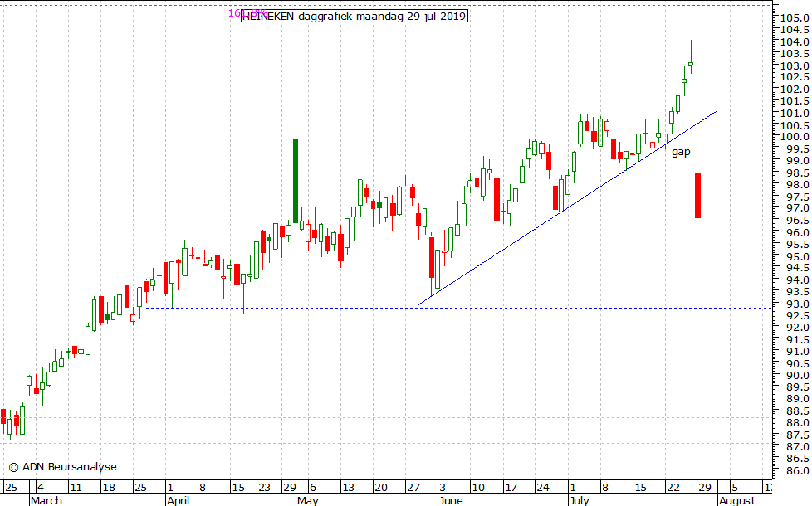812x506 pixels.
Task: Click the 105.0 price axis label
Action: click(x=795, y=18)
